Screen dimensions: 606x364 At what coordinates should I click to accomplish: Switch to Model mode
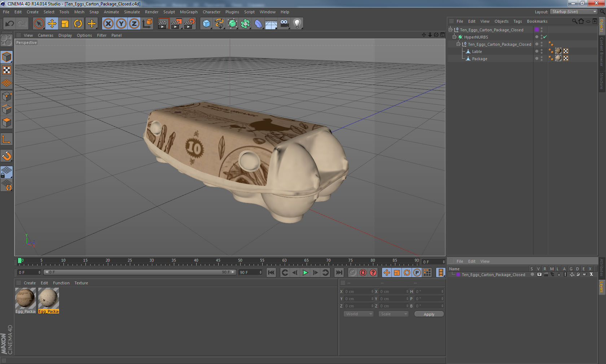pos(6,57)
